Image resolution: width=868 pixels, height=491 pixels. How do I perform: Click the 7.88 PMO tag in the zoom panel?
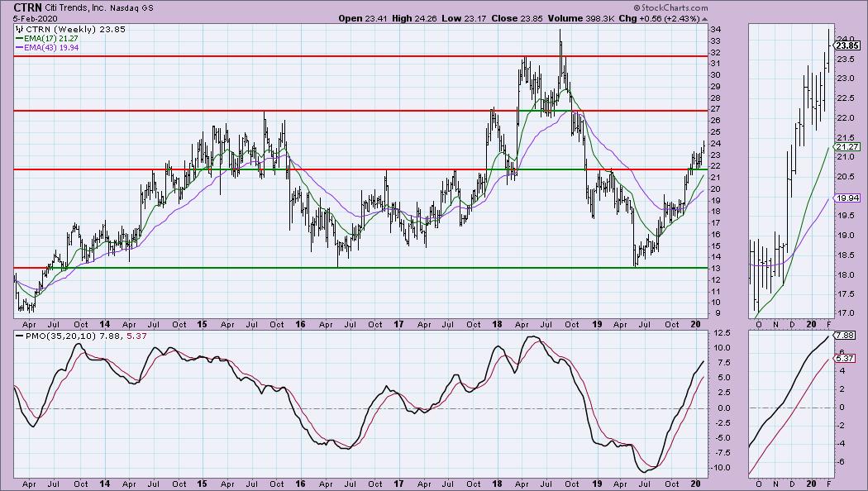click(x=846, y=336)
